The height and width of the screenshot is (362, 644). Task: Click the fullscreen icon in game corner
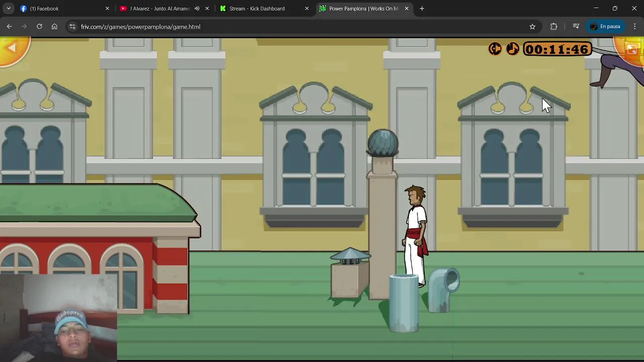[x=632, y=49]
